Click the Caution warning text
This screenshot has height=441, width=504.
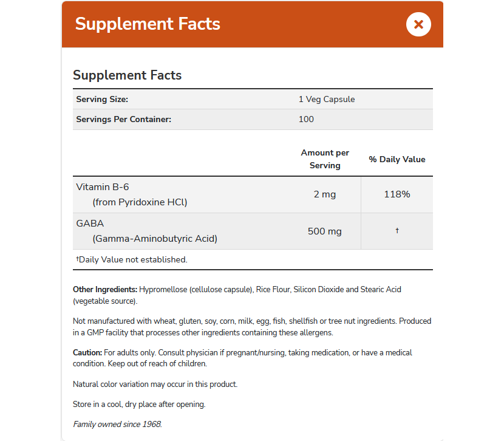click(x=242, y=357)
